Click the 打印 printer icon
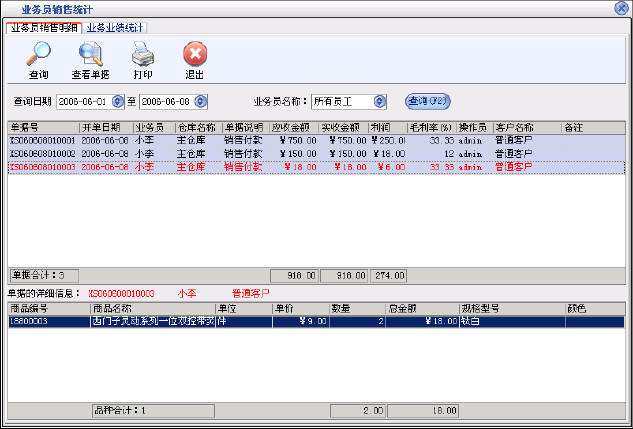Viewport: 633px width, 429px height. pyautogui.click(x=143, y=57)
